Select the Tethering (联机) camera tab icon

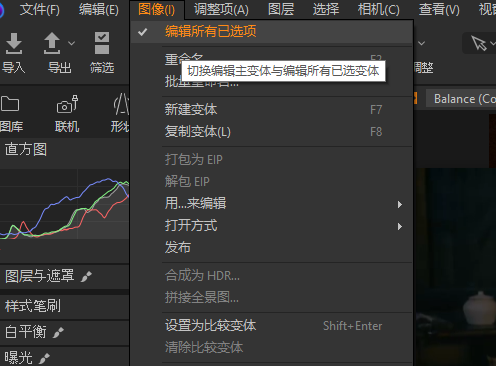pyautogui.click(x=67, y=104)
